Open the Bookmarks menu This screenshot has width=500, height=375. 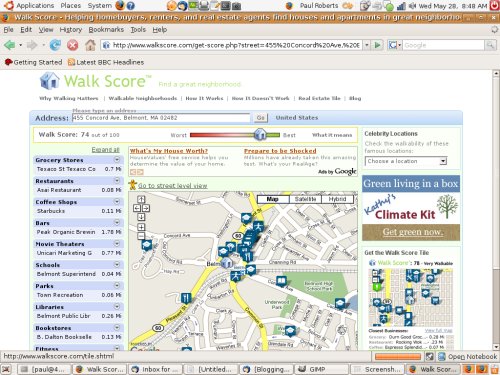tap(106, 30)
